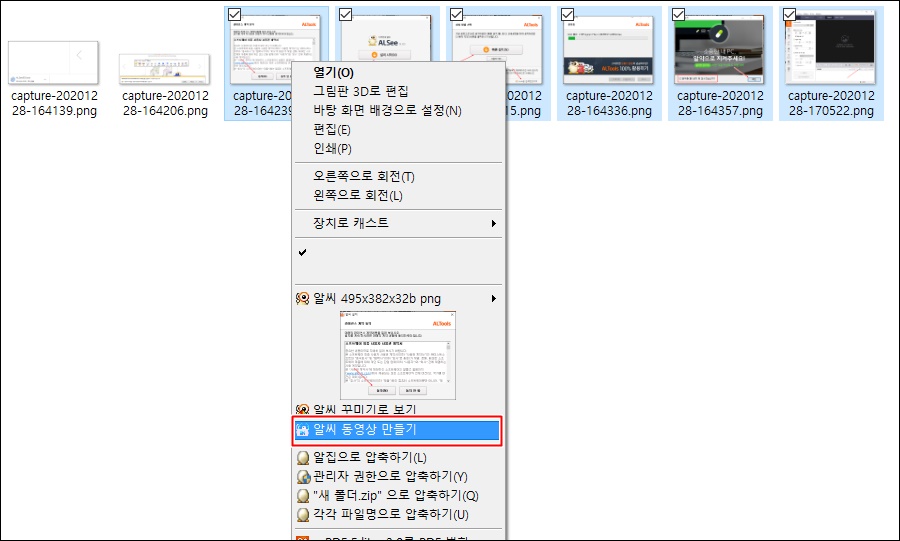Click the ALSee icon beside 알씨 495x382x32b png
Image resolution: width=900 pixels, height=541 pixels.
tap(302, 298)
